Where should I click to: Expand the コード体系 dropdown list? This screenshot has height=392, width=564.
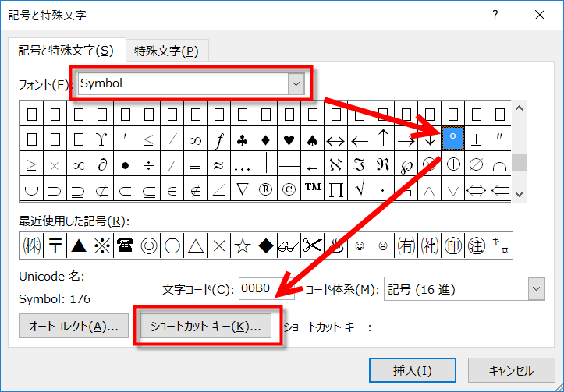coord(535,290)
